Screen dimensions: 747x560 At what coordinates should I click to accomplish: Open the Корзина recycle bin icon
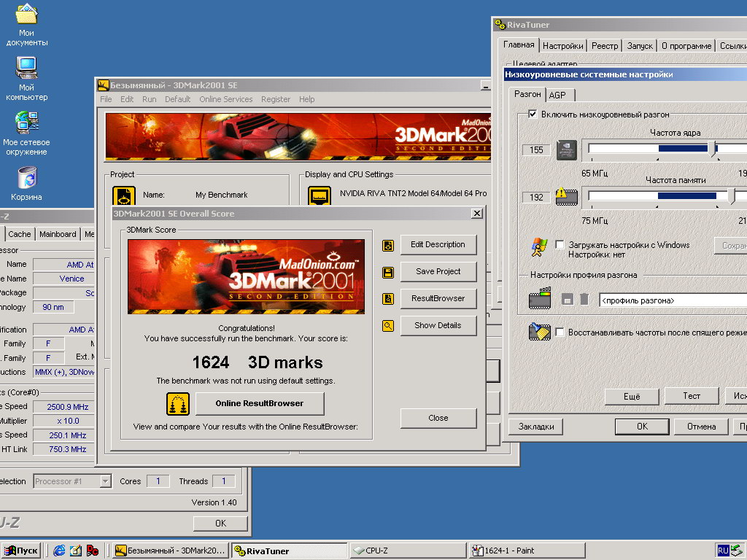tap(27, 183)
